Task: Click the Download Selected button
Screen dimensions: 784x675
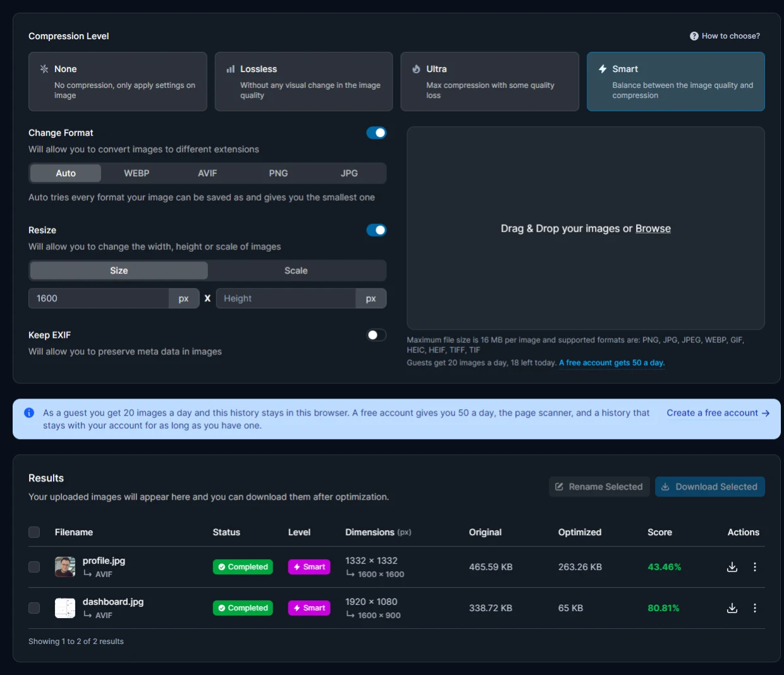Action: pyautogui.click(x=710, y=486)
